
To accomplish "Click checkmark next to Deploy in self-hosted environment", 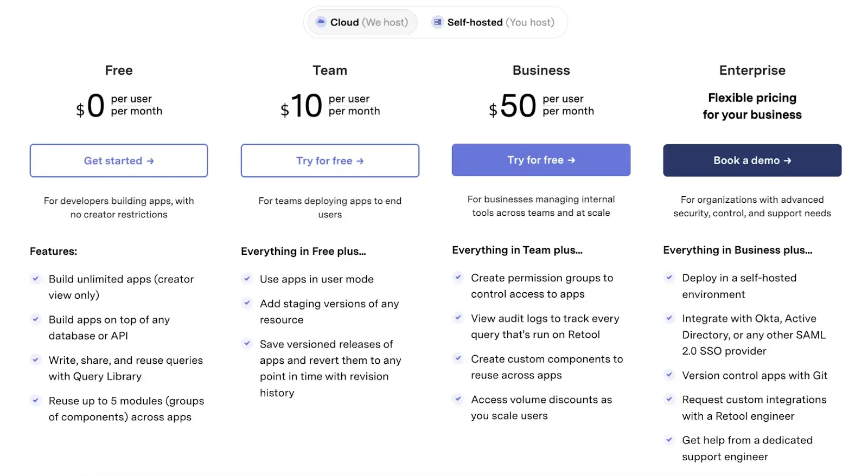I will point(669,278).
